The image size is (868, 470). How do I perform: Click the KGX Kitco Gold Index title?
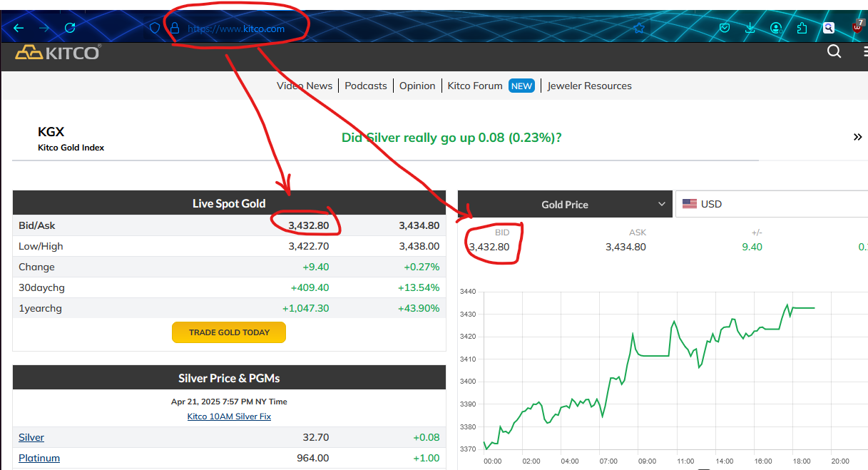pyautogui.click(x=71, y=138)
